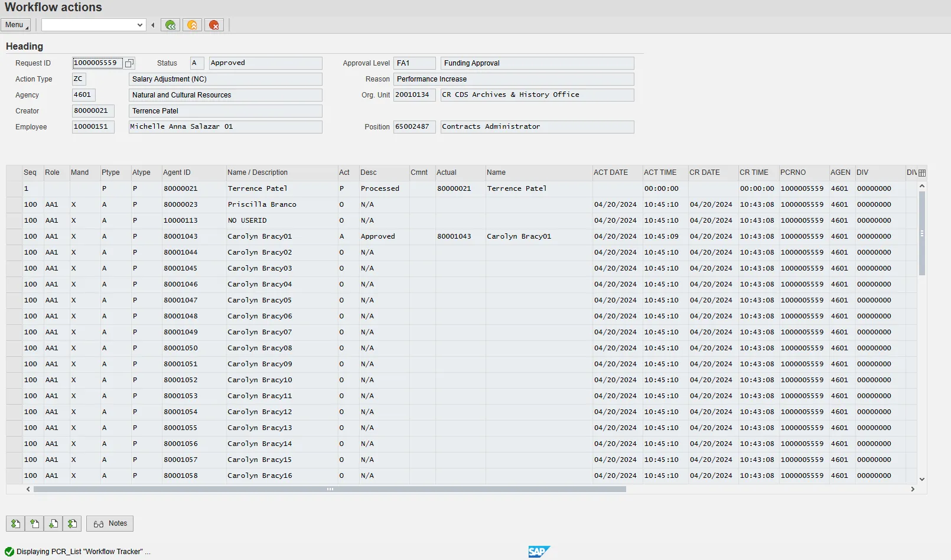Click the orange Exit up-arrow icon
This screenshot has height=560, width=951.
click(192, 25)
